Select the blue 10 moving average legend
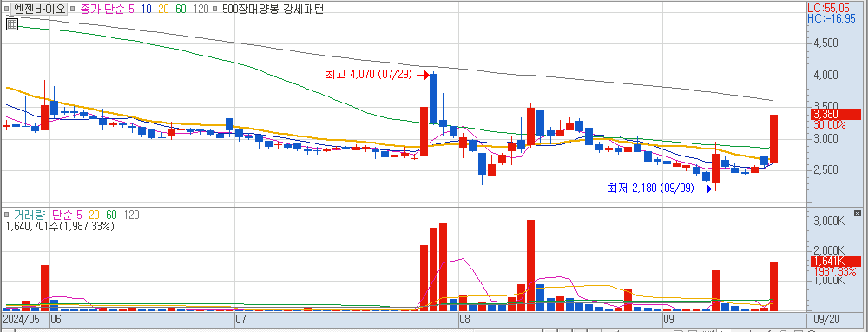The image size is (868, 332). (x=146, y=9)
